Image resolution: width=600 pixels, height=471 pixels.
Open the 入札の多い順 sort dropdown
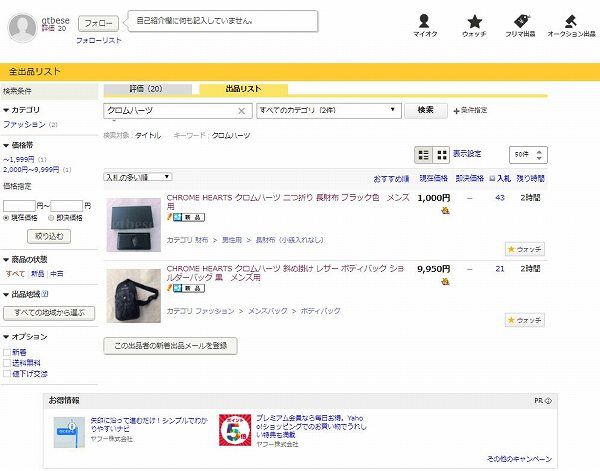[x=138, y=177]
